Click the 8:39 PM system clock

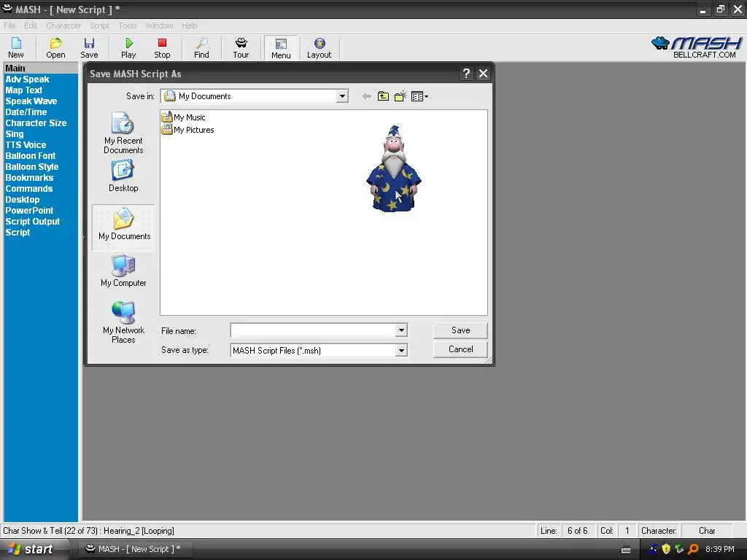tap(719, 549)
